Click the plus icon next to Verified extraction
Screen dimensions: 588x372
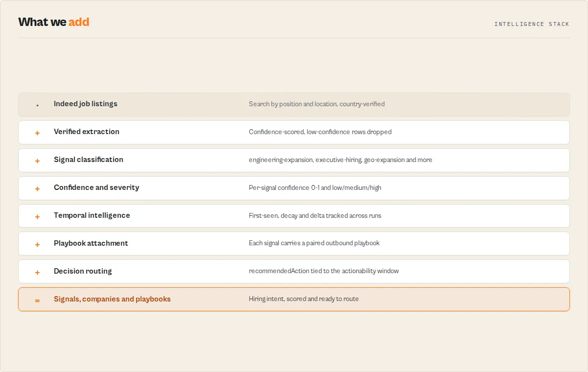(x=37, y=133)
